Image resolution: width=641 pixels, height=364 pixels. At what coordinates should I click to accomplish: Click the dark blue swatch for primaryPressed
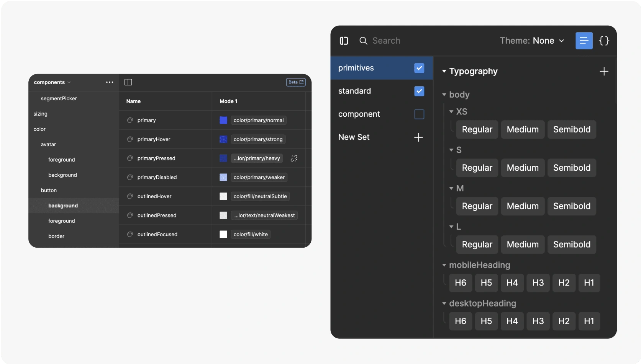(x=223, y=158)
